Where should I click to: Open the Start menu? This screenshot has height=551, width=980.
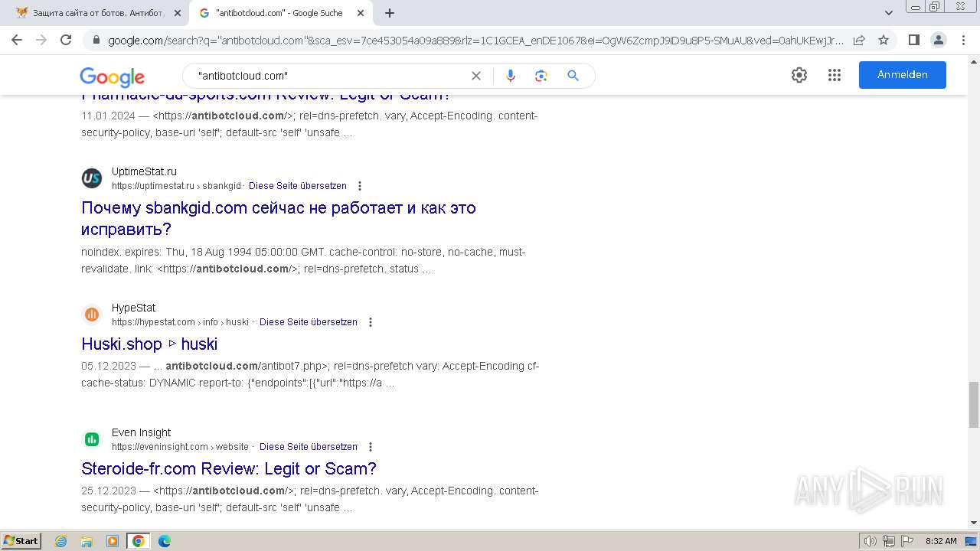pyautogui.click(x=21, y=541)
